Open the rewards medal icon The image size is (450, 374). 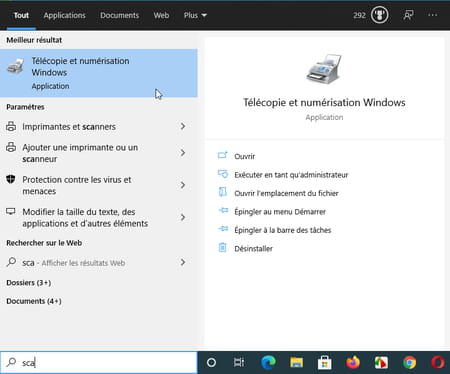(380, 15)
